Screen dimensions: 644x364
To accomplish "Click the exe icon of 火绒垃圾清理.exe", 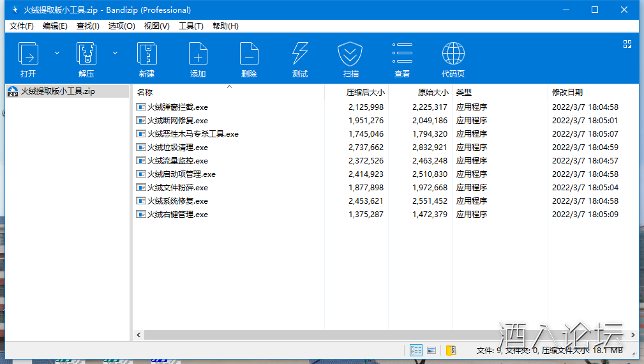I will (x=141, y=147).
